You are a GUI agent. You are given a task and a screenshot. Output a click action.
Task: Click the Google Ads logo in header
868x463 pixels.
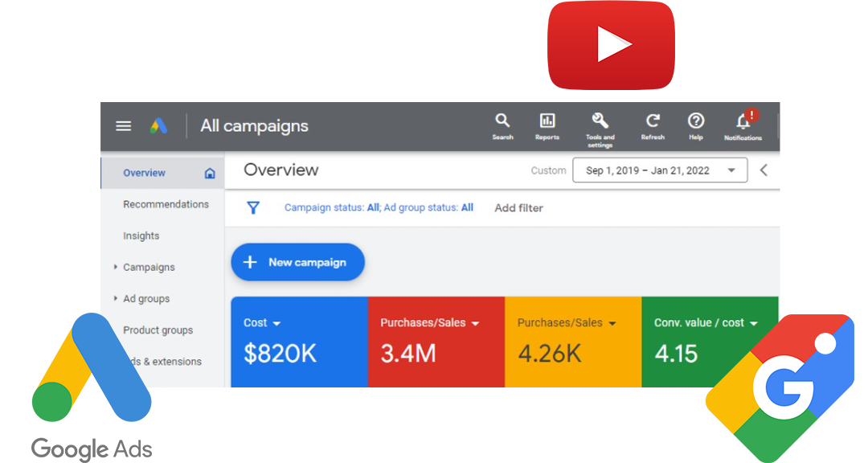click(x=158, y=126)
